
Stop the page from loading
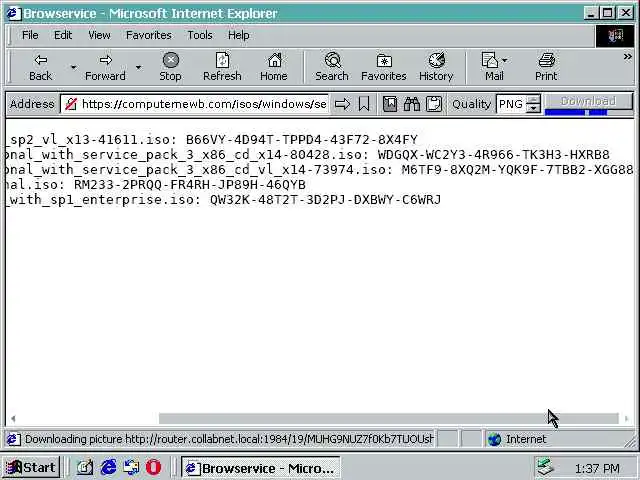pos(171,67)
